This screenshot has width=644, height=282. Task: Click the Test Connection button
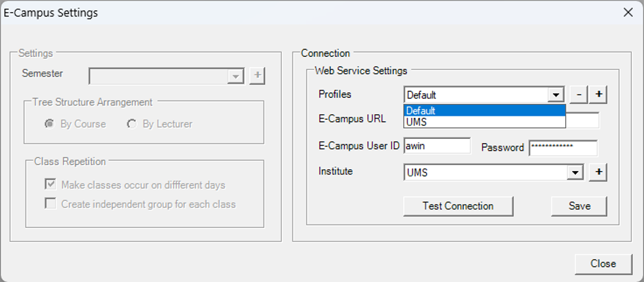click(458, 206)
